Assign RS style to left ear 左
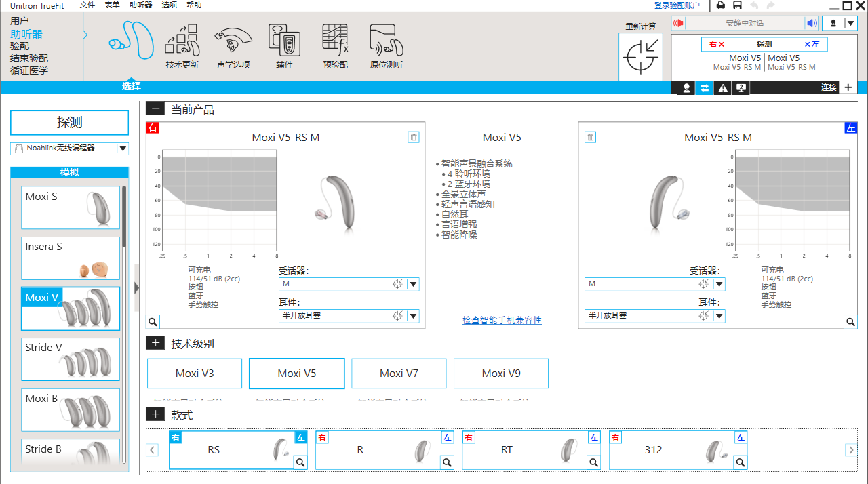Image resolution: width=868 pixels, height=484 pixels. tap(301, 438)
